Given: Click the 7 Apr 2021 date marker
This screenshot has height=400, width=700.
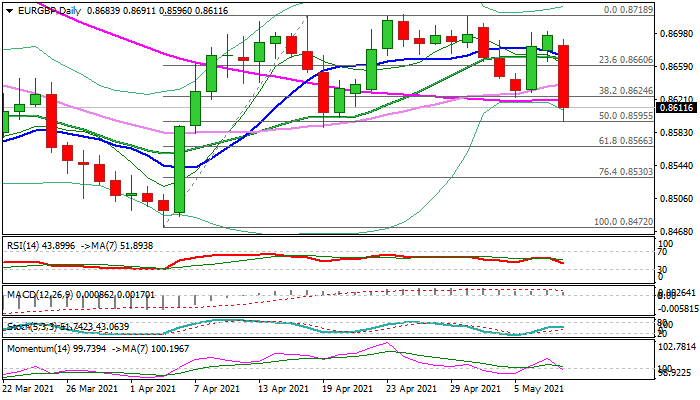Looking at the screenshot, I should tap(217, 389).
